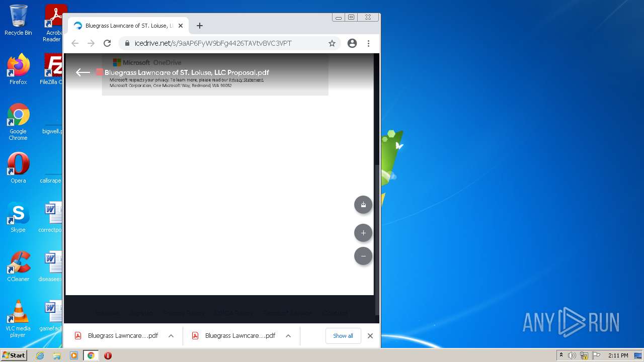The image size is (644, 362).
Task: View site security lock icon
Action: [127, 43]
